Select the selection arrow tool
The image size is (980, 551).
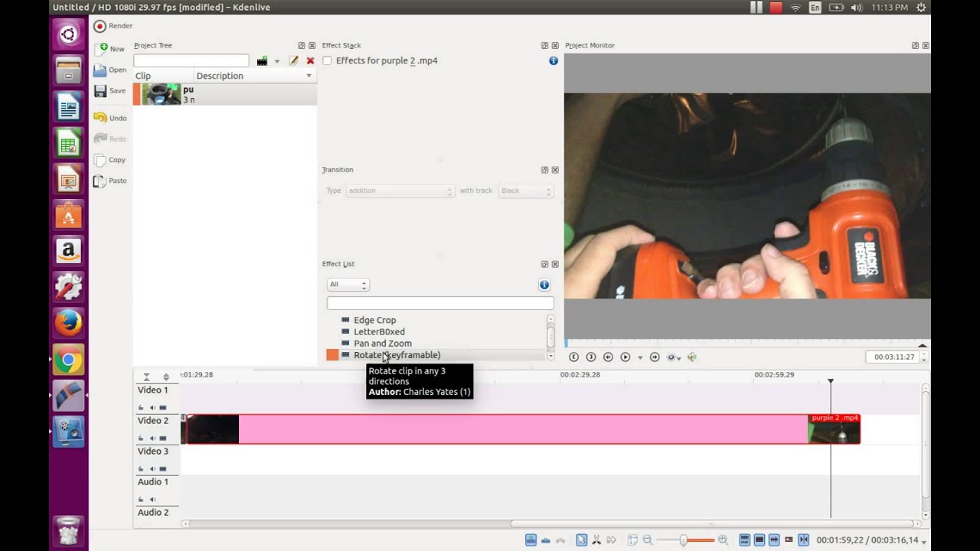click(582, 540)
